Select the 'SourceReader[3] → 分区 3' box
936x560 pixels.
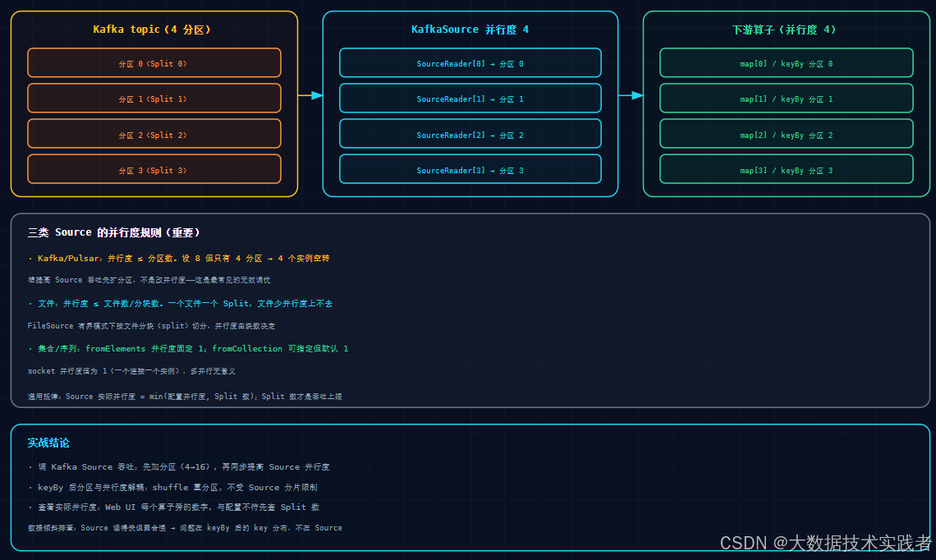[470, 169]
